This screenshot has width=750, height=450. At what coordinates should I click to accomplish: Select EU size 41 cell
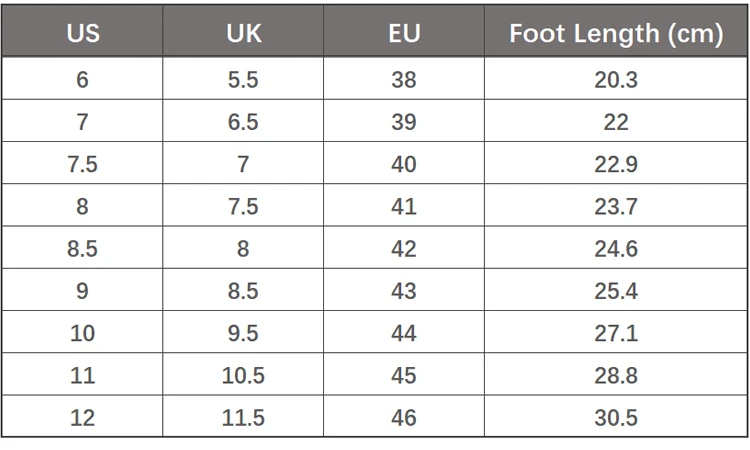404,207
